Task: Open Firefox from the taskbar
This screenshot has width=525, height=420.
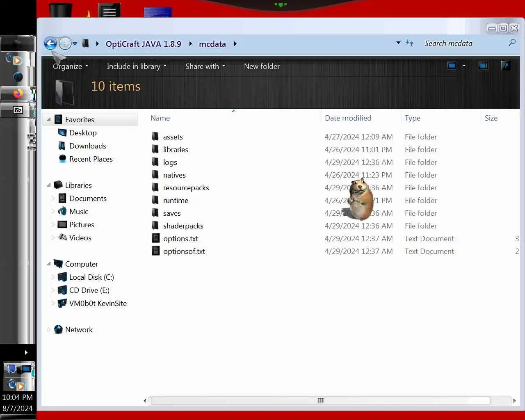Action: click(18, 94)
